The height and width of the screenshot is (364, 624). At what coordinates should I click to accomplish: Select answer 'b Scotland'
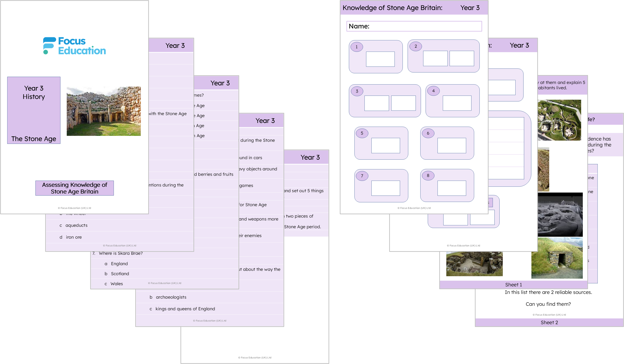point(117,274)
